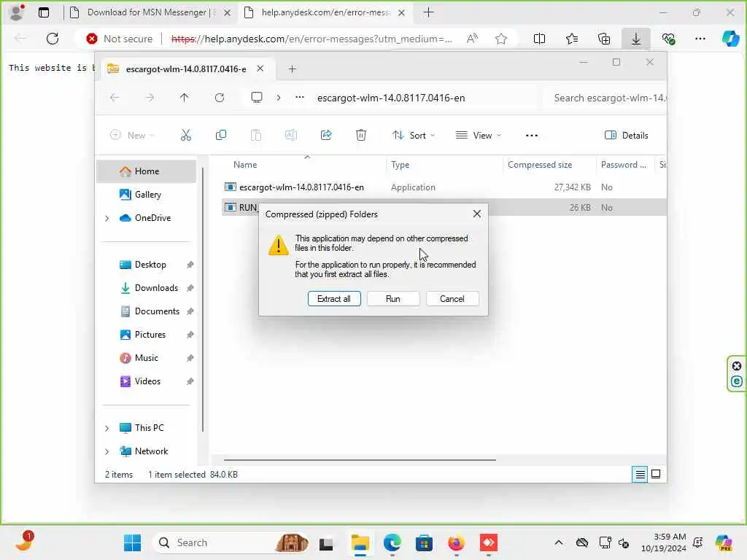The width and height of the screenshot is (747, 560).
Task: Click the PC monitor icon in address bar
Action: click(257, 98)
